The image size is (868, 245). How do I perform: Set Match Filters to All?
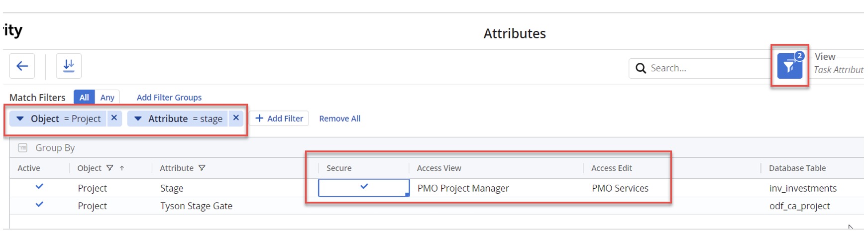84,97
